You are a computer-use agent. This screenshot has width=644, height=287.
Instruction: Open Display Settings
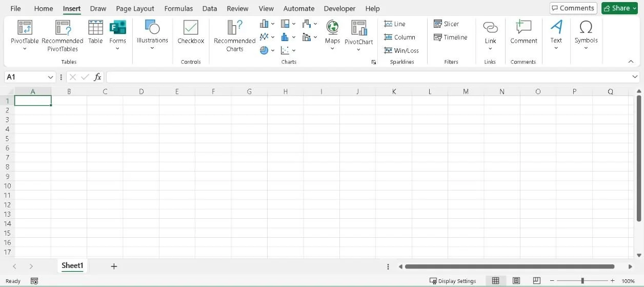tap(453, 281)
